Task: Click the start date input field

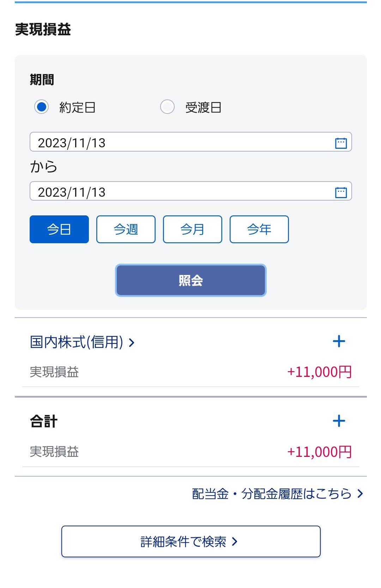Action: click(x=176, y=142)
